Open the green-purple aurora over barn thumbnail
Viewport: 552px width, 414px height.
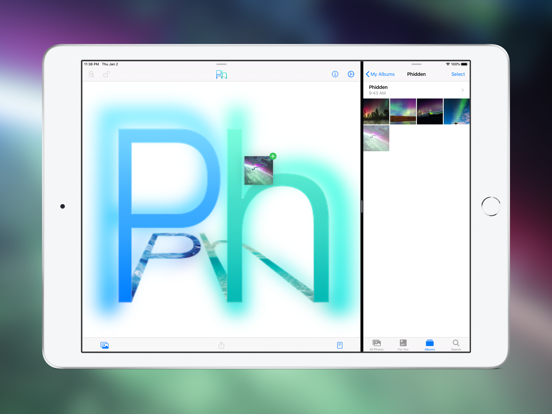(x=403, y=111)
